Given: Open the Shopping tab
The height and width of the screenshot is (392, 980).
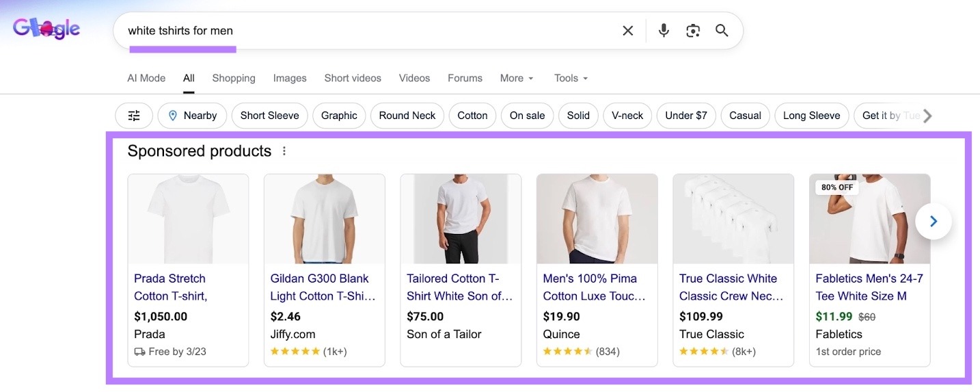Looking at the screenshot, I should click(x=234, y=78).
